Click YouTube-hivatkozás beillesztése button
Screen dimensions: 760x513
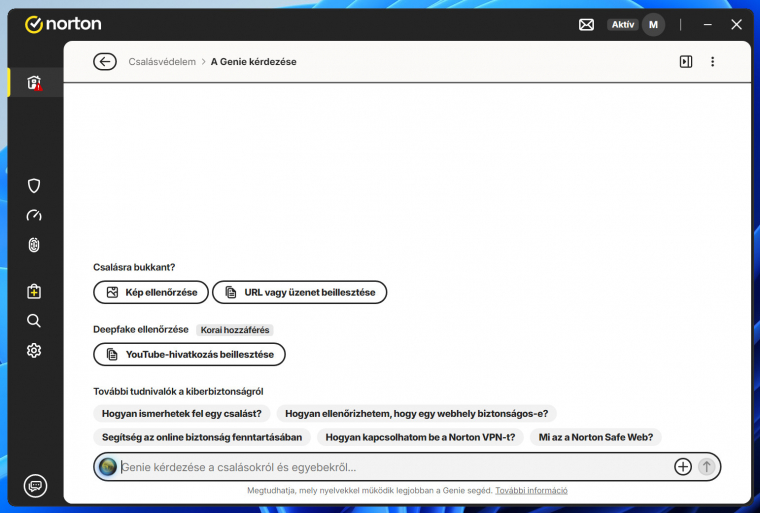(x=189, y=355)
